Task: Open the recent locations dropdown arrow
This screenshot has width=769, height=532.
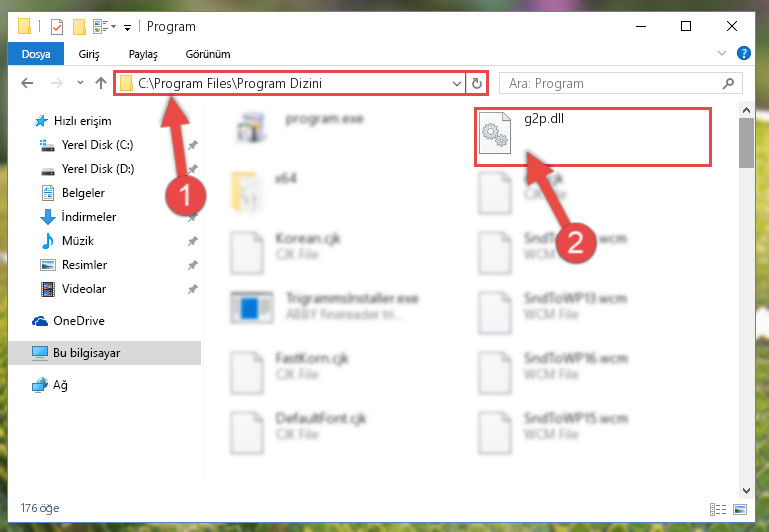Action: (x=80, y=83)
